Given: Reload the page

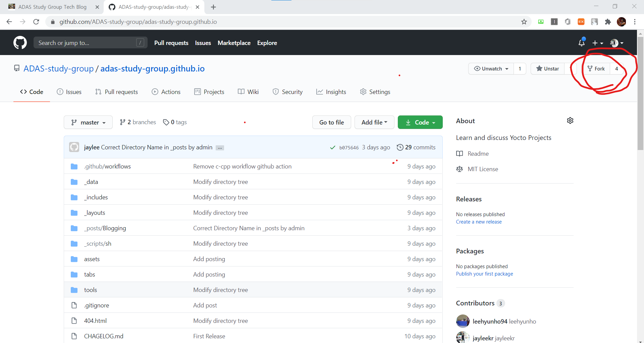Looking at the screenshot, I should tap(36, 22).
